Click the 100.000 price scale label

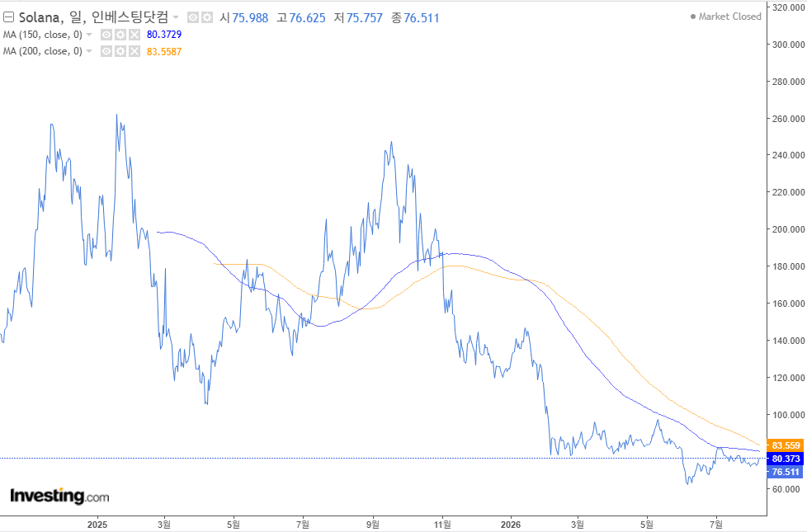(x=789, y=415)
